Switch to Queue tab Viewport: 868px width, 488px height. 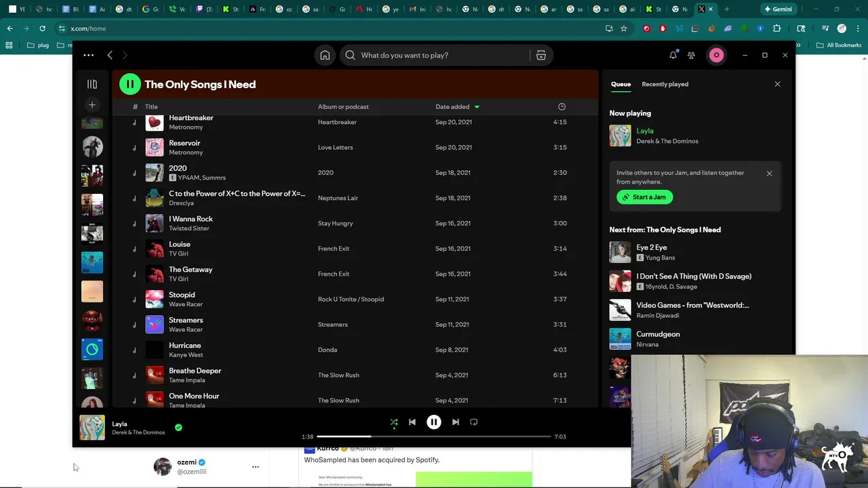coord(620,84)
